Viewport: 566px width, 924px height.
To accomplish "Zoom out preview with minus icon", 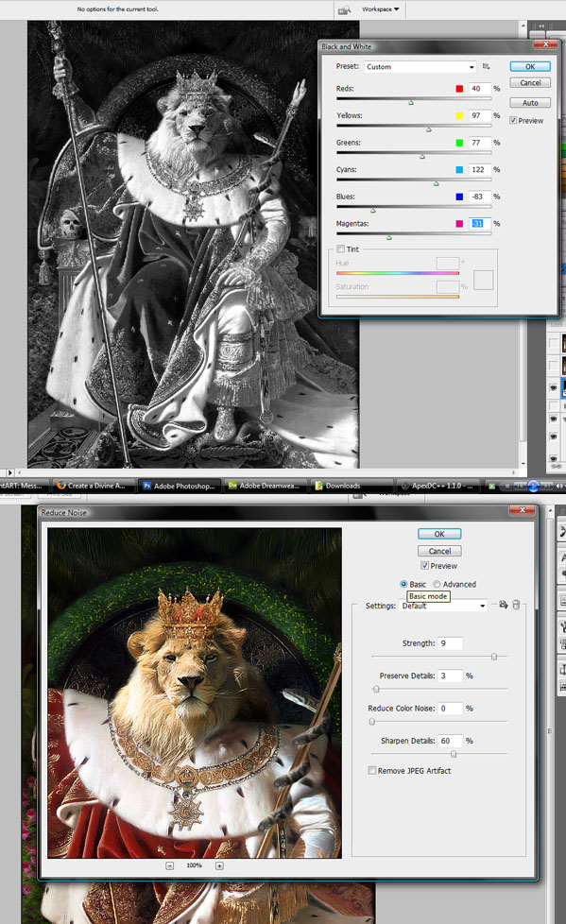I will point(170,865).
